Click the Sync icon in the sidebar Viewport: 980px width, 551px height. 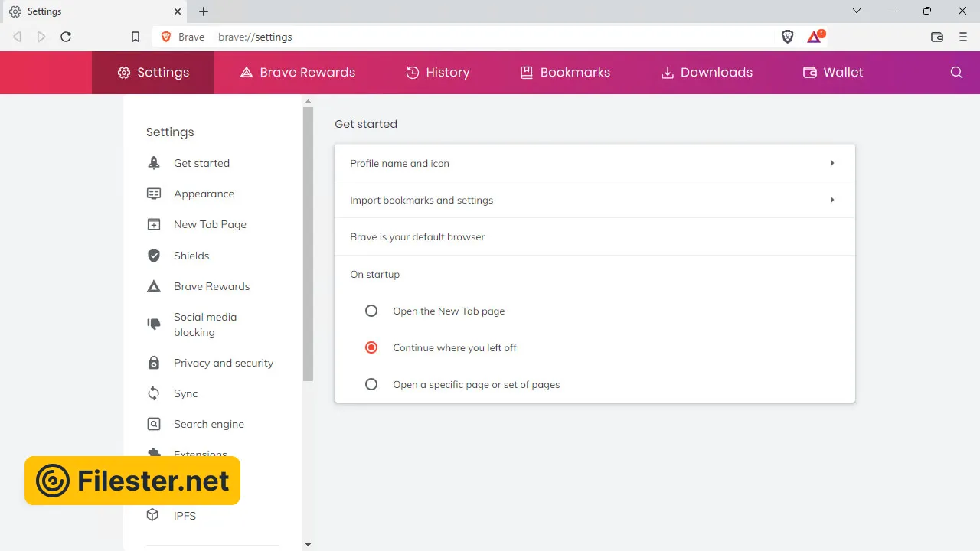154,393
